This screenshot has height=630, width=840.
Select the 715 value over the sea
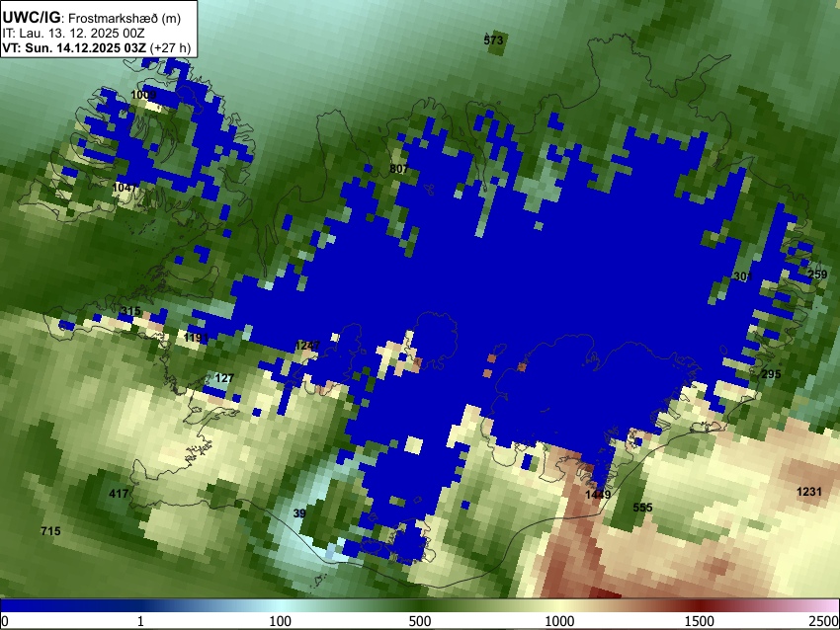pos(50,531)
